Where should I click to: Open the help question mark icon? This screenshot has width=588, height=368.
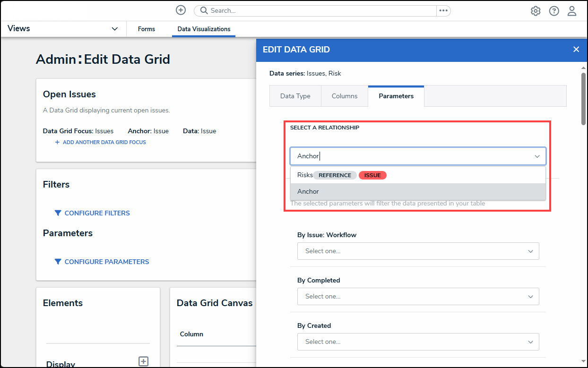pos(554,11)
